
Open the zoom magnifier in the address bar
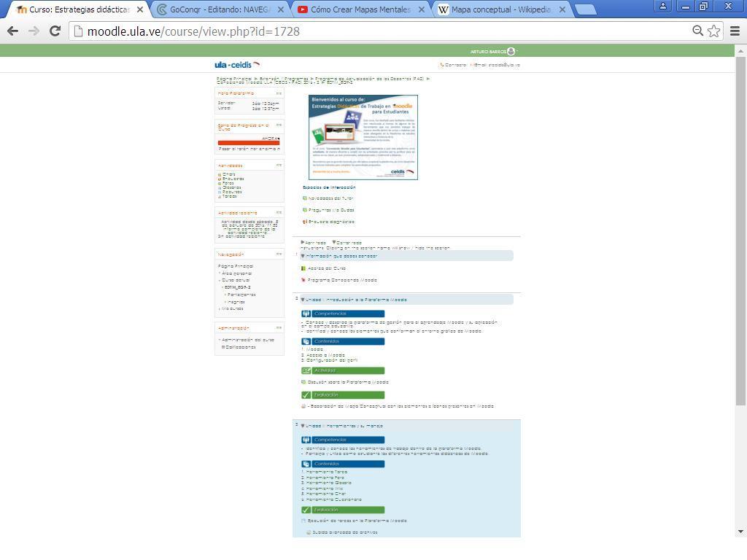click(x=697, y=31)
